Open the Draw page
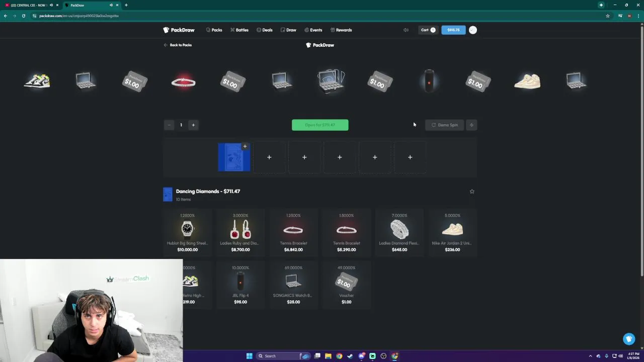The width and height of the screenshot is (644, 362). [x=288, y=30]
